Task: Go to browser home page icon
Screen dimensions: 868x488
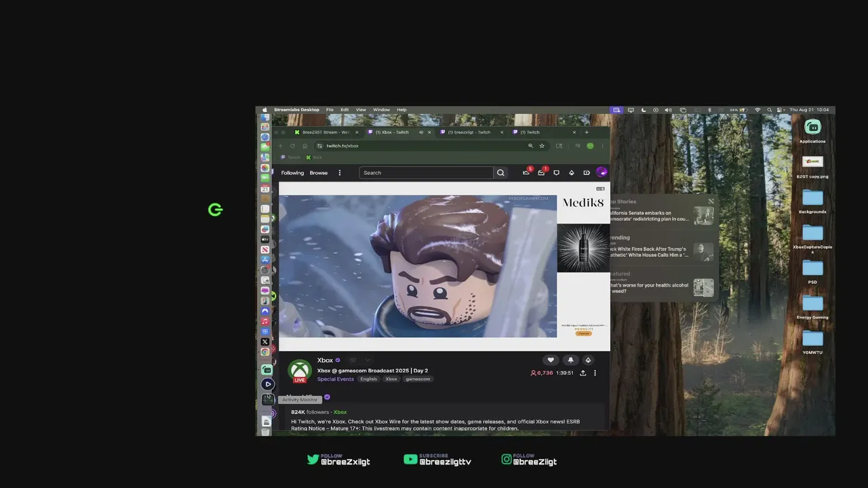Action: pos(304,146)
